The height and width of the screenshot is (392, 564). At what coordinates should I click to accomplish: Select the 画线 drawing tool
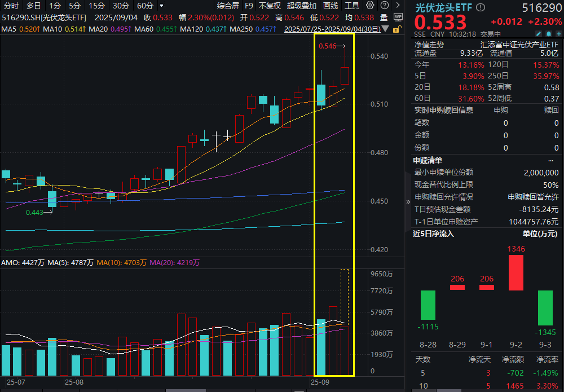click(x=331, y=6)
